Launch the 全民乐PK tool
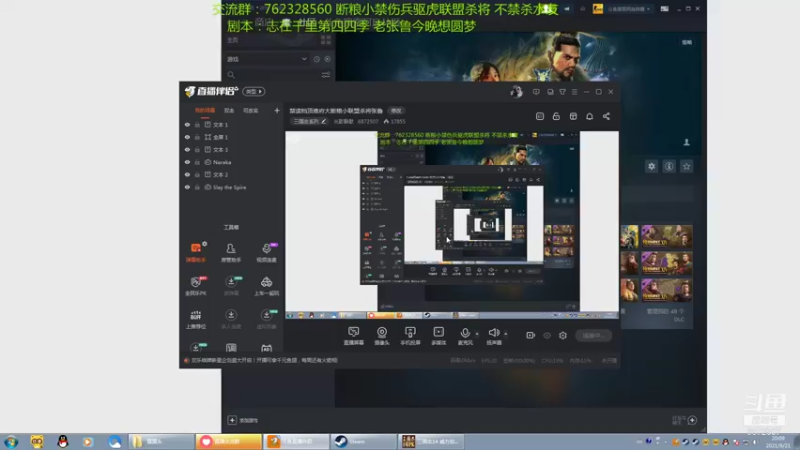Screen dimensions: 800x450 196,286
